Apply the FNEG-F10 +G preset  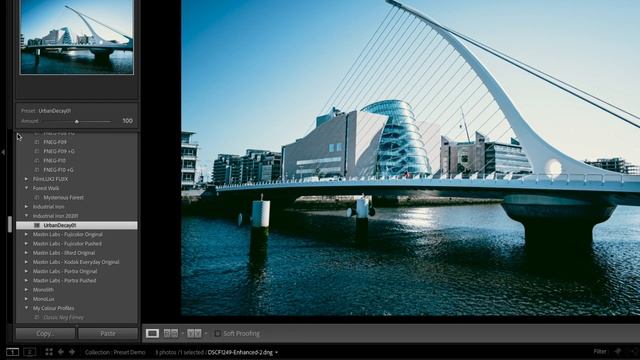pos(59,170)
